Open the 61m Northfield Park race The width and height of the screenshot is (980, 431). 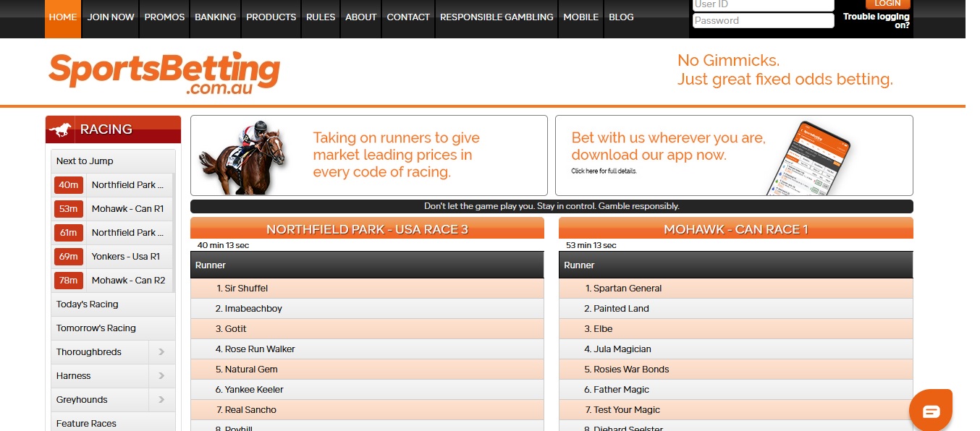pos(113,233)
